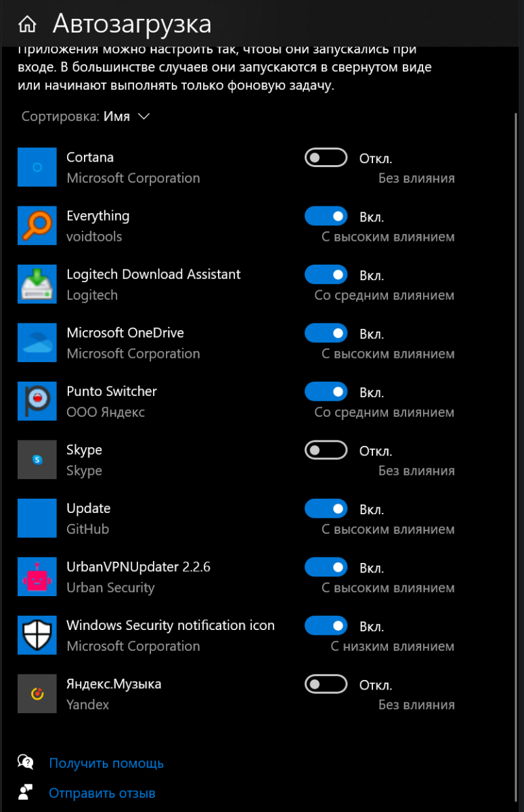This screenshot has height=812, width=524.
Task: Click the Windows Security shield icon
Action: tap(37, 635)
